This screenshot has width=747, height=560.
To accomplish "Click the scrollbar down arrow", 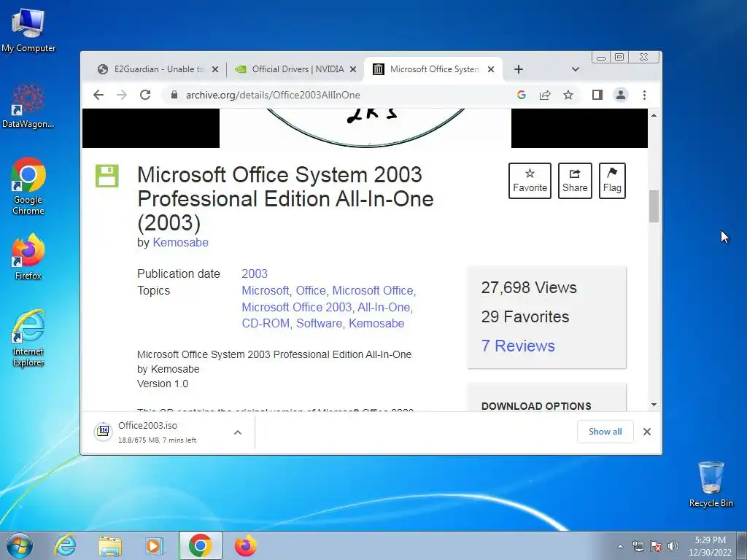I will [654, 405].
